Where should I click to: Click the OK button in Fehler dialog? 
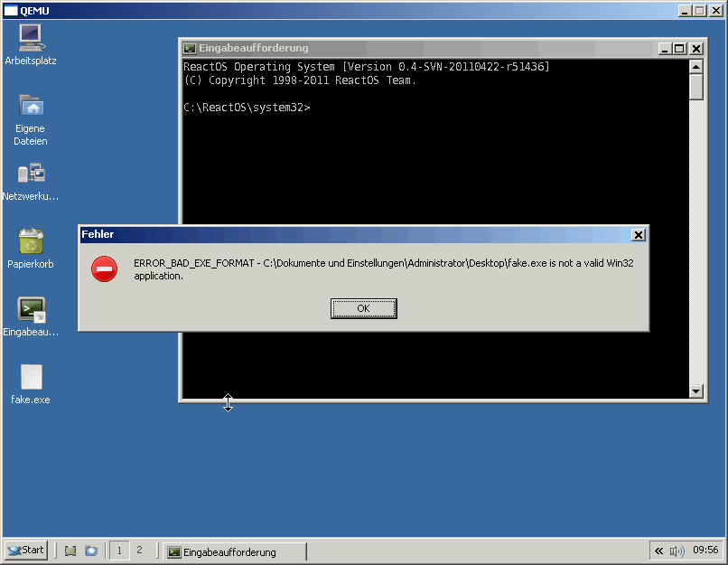363,308
